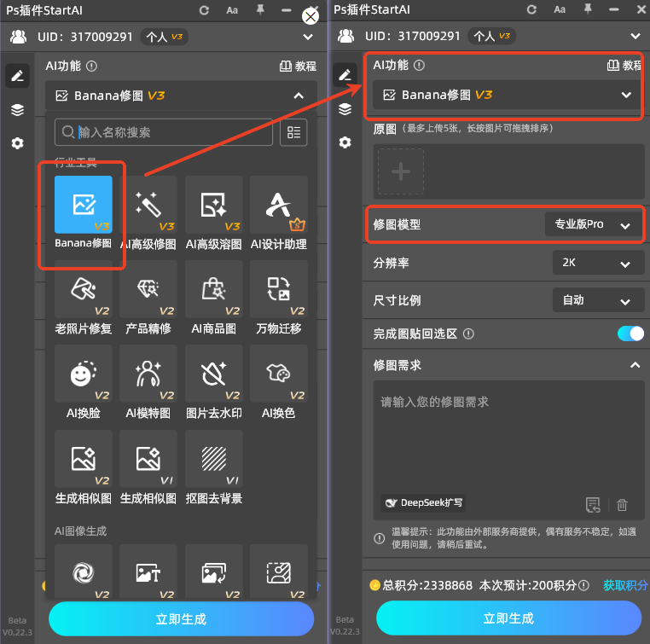Select 产品精修 tool
This screenshot has height=644, width=650.
tap(148, 289)
